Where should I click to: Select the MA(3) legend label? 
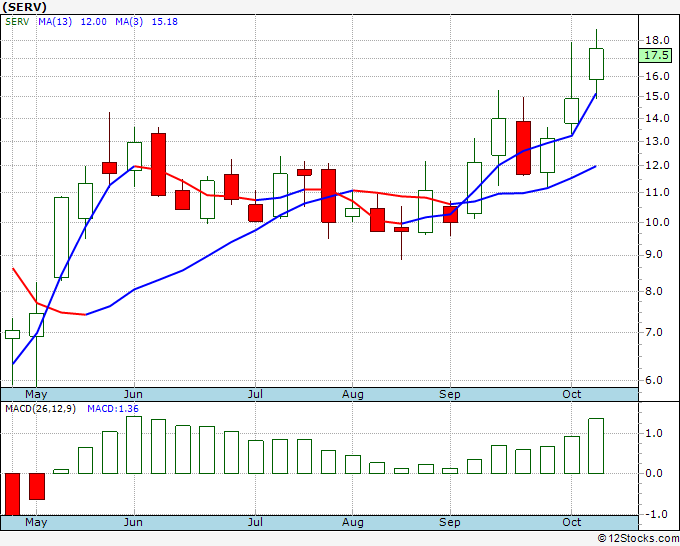click(x=129, y=22)
